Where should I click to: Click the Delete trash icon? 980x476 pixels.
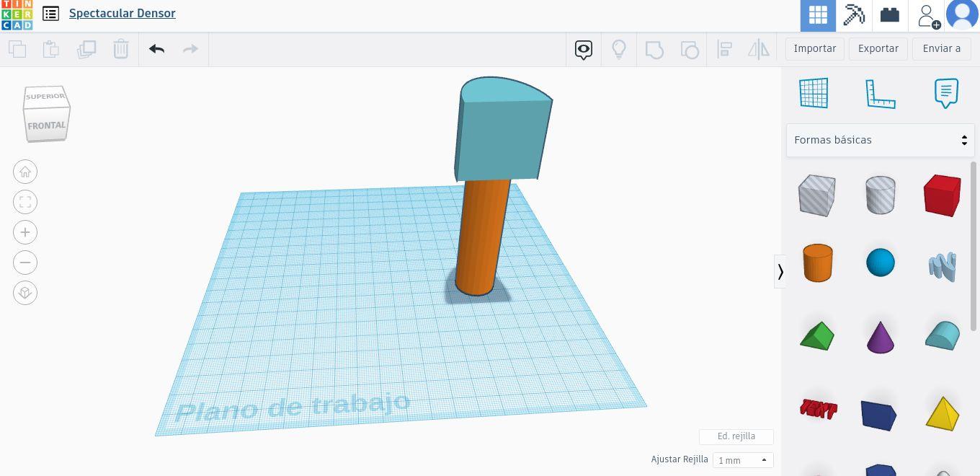(x=121, y=49)
